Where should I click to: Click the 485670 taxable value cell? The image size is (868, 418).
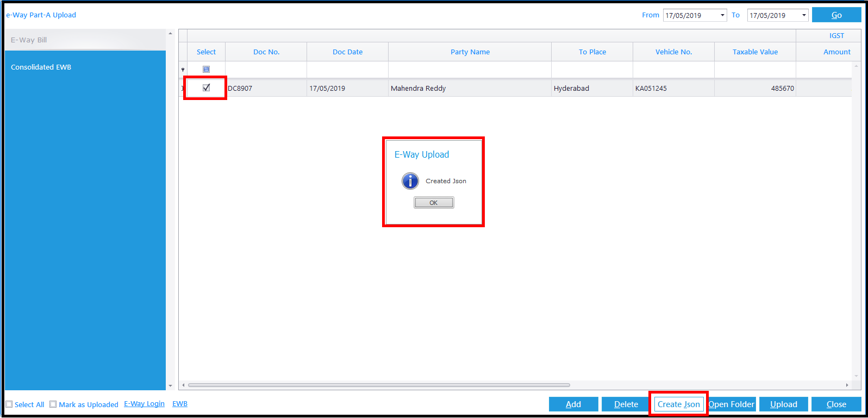click(x=755, y=88)
